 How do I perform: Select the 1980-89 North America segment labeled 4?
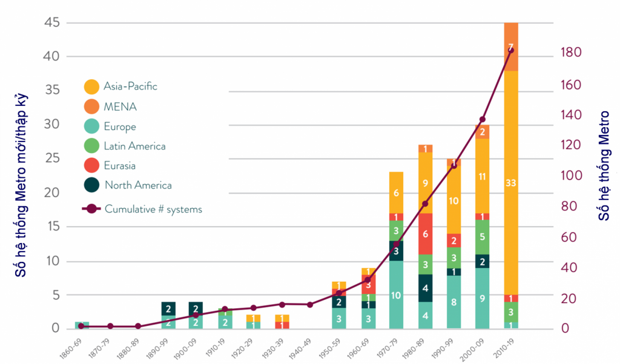(x=425, y=288)
